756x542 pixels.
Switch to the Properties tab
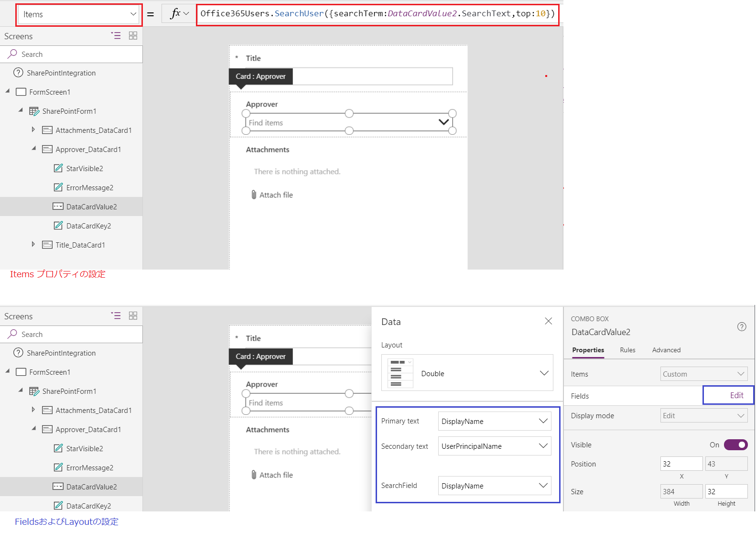588,350
